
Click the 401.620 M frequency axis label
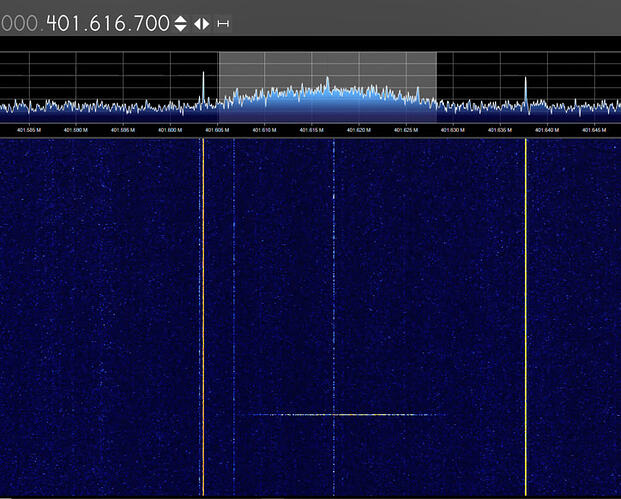point(359,130)
